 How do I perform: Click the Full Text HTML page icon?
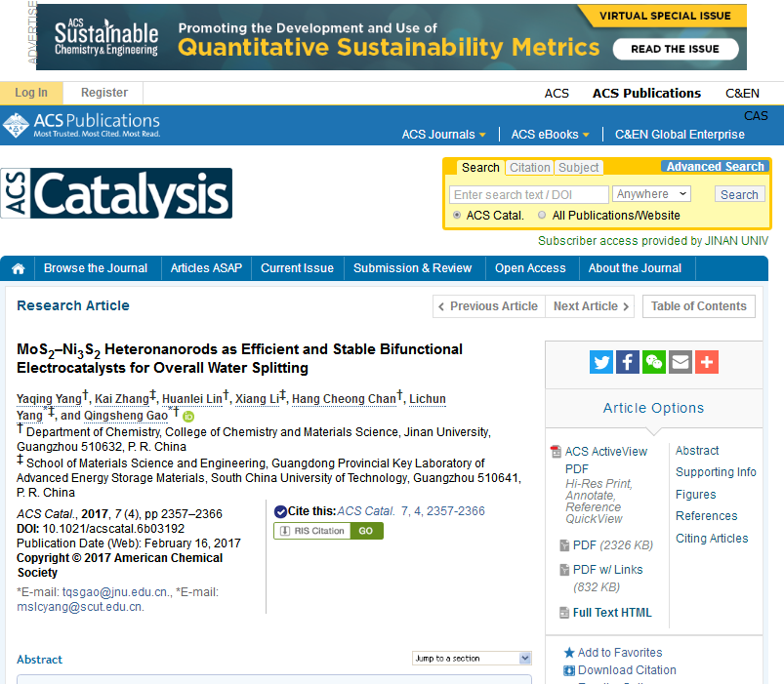564,613
